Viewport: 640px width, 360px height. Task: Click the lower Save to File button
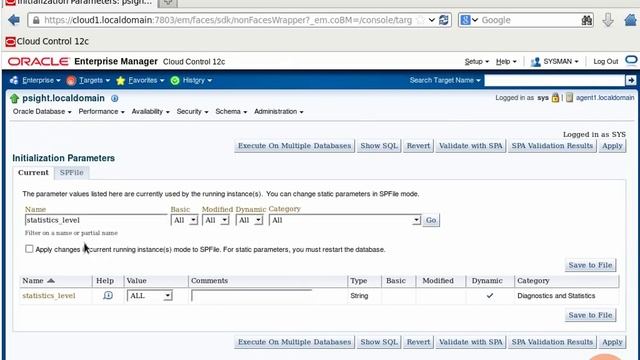point(590,315)
